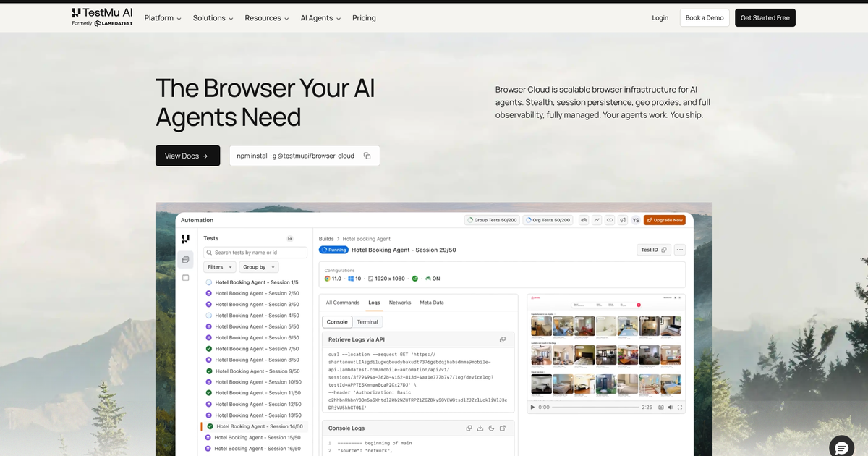The width and height of the screenshot is (868, 456).
Task: Open the Pricing page
Action: click(364, 18)
